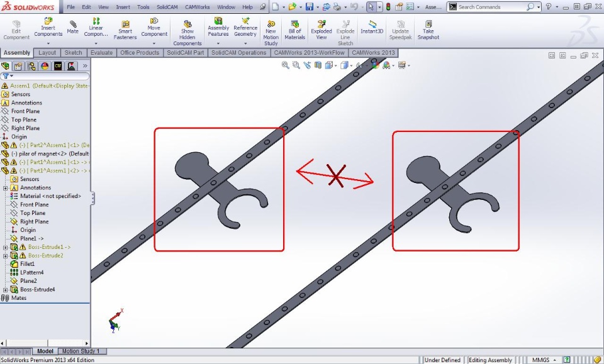The height and width of the screenshot is (364, 604).
Task: Expand the Boss-Extrude4 feature
Action: [6, 289]
